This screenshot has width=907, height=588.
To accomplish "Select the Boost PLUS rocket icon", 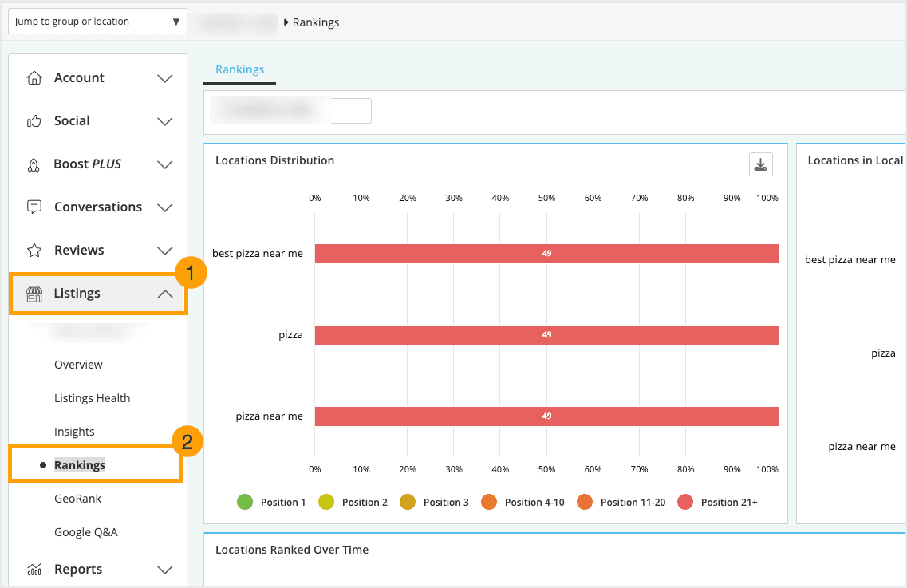I will 34,164.
